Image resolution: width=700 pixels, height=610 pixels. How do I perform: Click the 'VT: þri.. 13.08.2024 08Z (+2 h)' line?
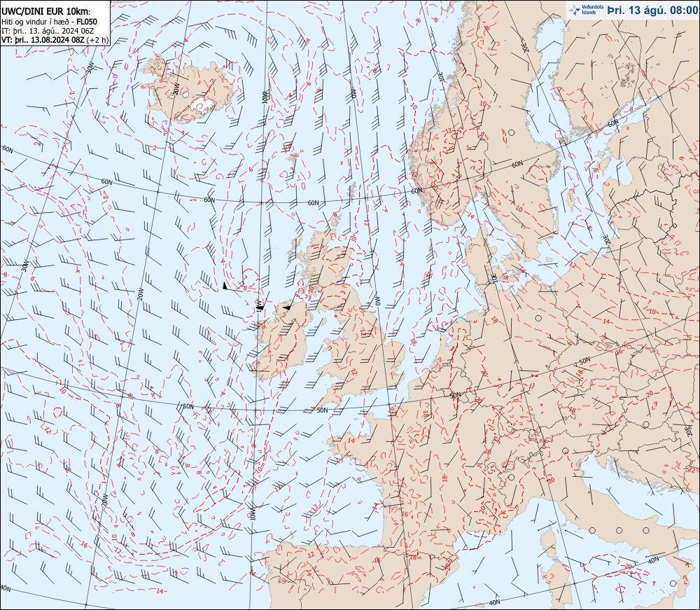click(x=55, y=39)
